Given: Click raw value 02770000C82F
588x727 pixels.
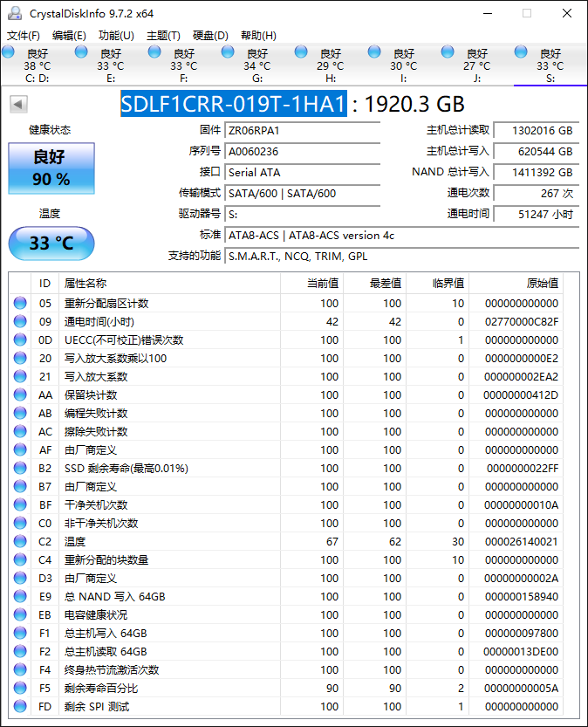Looking at the screenshot, I should [x=522, y=322].
